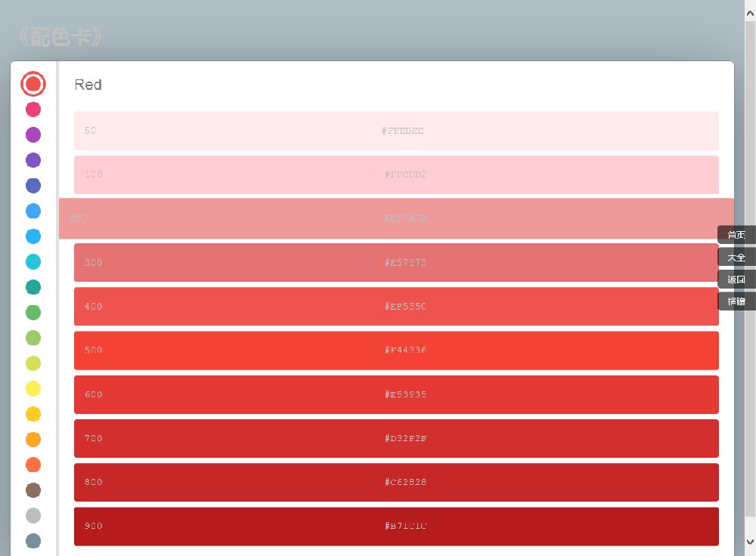Open the 大全 side tab
This screenshot has width=756, height=556.
click(736, 258)
